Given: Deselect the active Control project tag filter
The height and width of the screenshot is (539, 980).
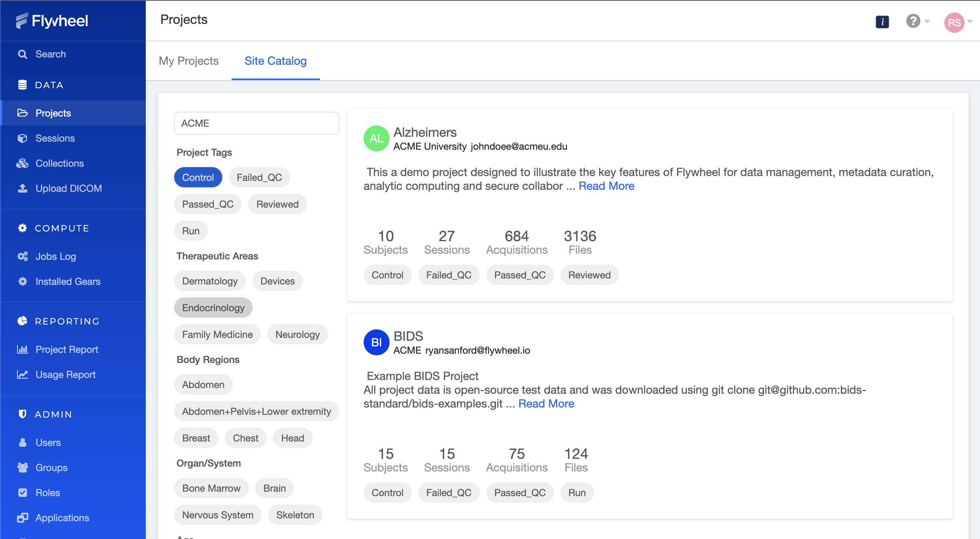Looking at the screenshot, I should pos(198,177).
